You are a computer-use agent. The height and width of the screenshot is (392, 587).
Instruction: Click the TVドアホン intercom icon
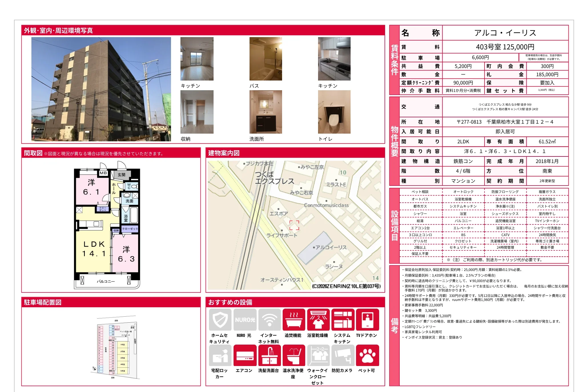tap(367, 319)
